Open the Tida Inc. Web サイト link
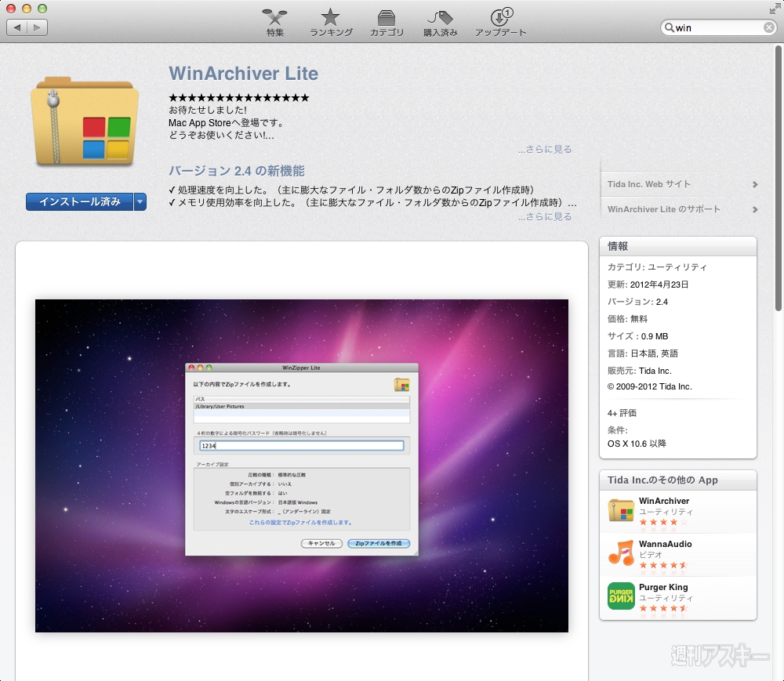Screen dimensions: 784x681 (649, 184)
